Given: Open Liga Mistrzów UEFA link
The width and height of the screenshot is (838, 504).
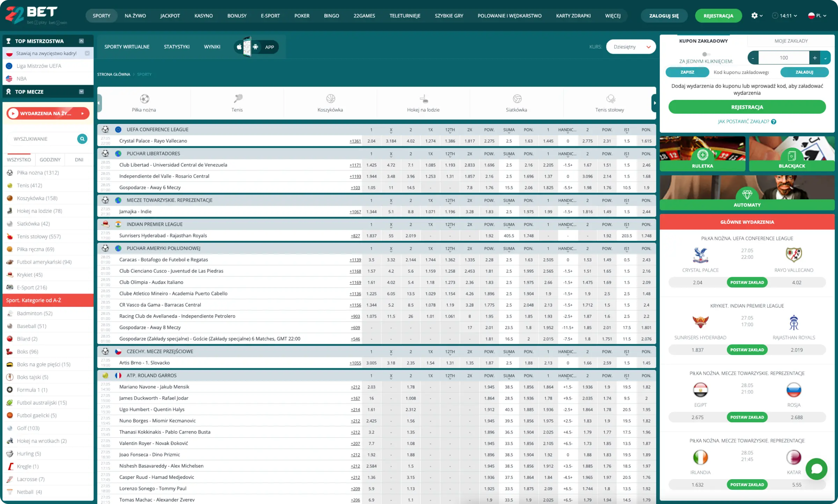Looking at the screenshot, I should pos(39,66).
